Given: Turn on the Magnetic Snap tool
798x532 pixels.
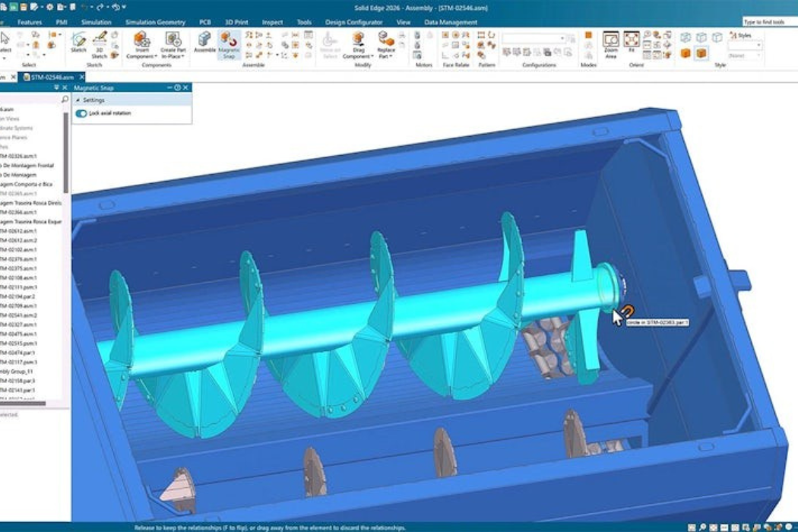Looking at the screenshot, I should click(x=229, y=45).
